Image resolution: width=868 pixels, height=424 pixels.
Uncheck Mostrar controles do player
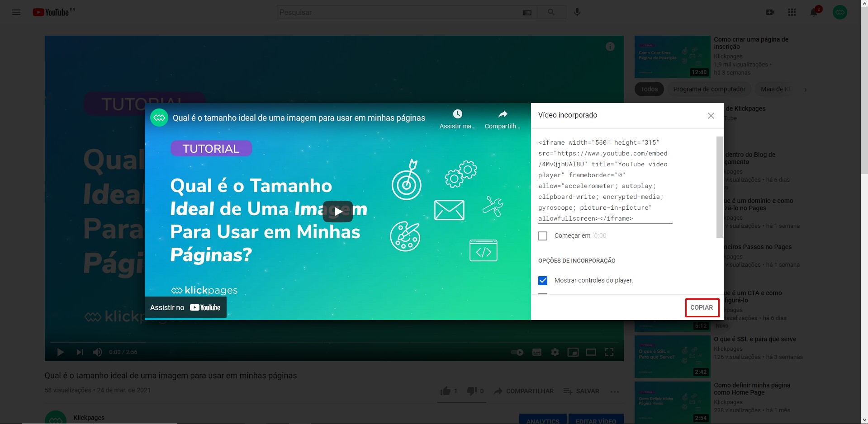click(543, 281)
